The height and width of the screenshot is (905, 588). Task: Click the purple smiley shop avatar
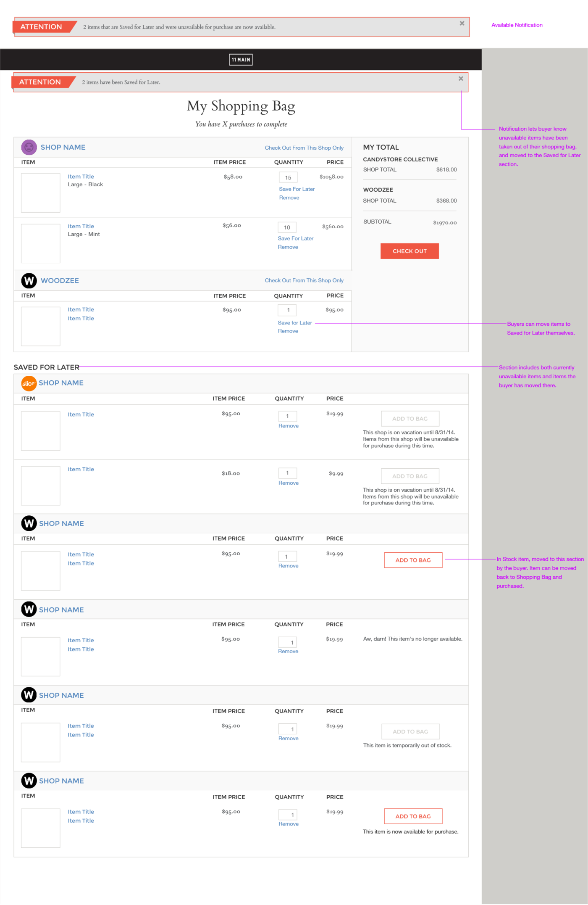[29, 147]
